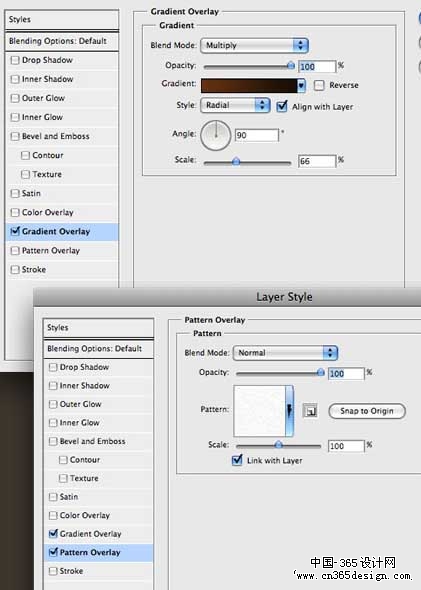Click the Angle input field showing 90

tap(257, 135)
